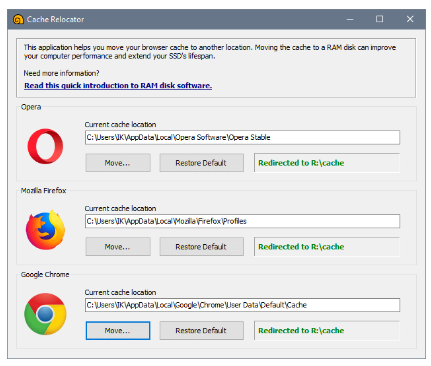Click 'Current cache location' label above Opera path
The height and width of the screenshot is (366, 431).
pos(120,124)
